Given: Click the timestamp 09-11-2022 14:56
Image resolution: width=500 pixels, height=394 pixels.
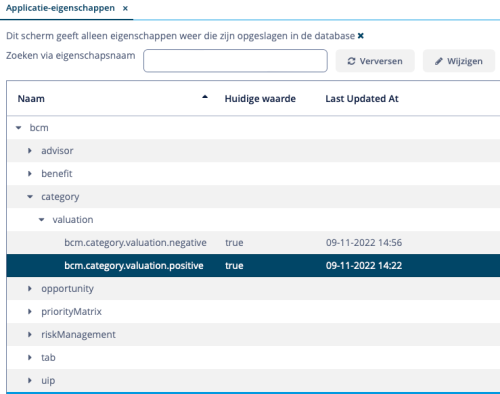Looking at the screenshot, I should (364, 243).
